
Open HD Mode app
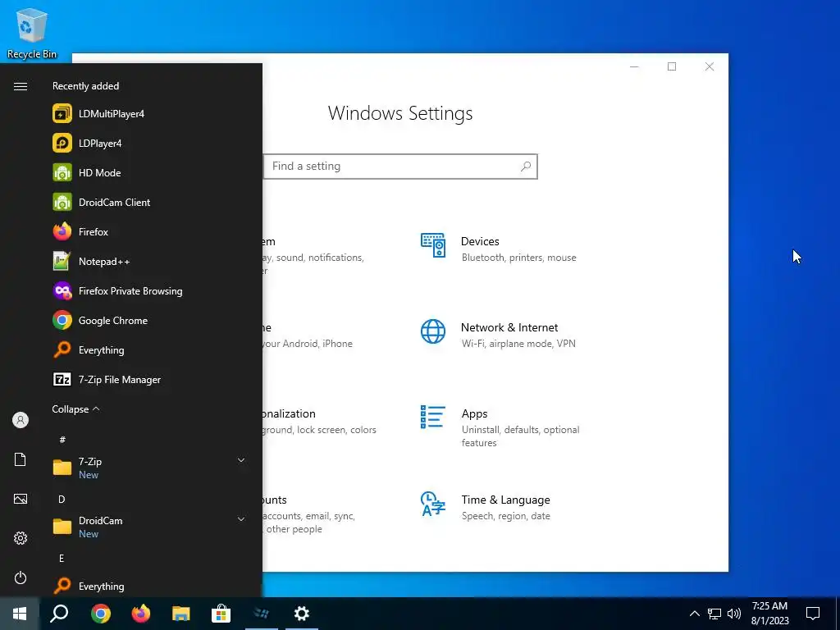(x=148, y=172)
